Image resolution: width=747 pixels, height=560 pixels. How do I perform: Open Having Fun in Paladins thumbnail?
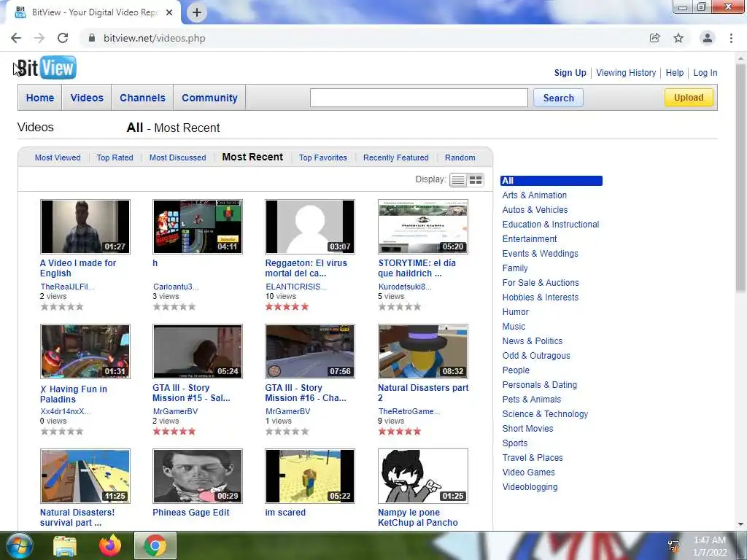(85, 351)
